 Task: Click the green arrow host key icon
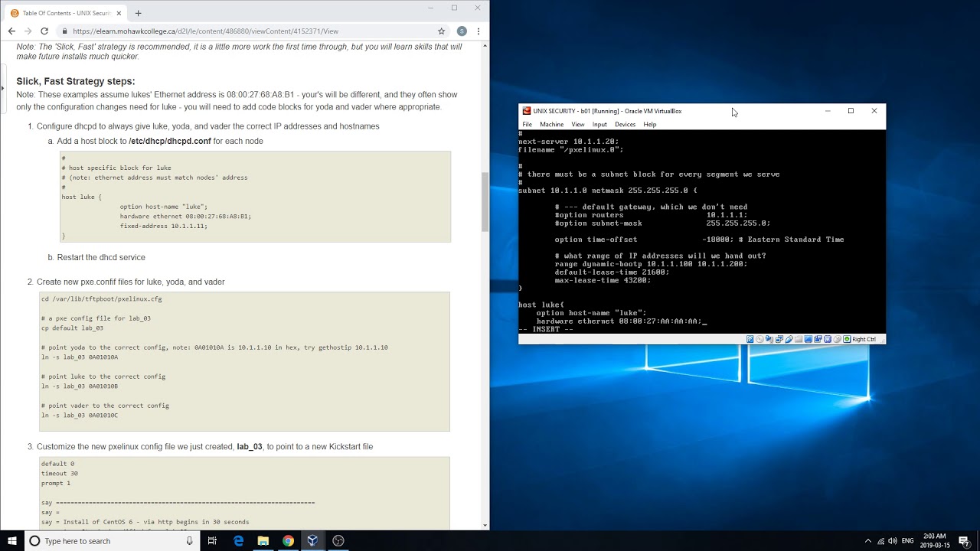[847, 339]
